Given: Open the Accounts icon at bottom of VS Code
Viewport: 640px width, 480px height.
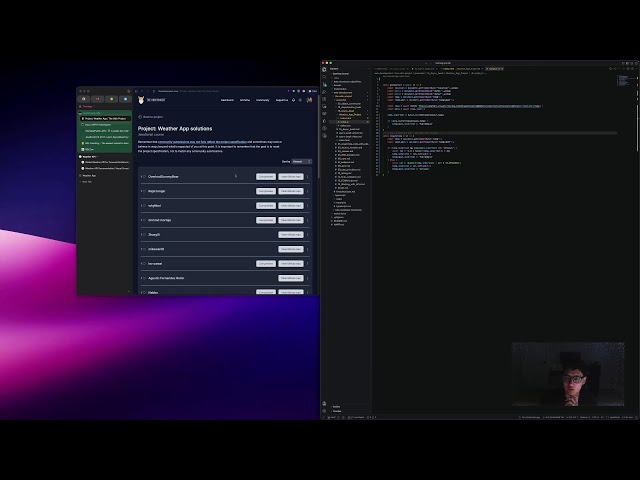Looking at the screenshot, I should point(324,403).
